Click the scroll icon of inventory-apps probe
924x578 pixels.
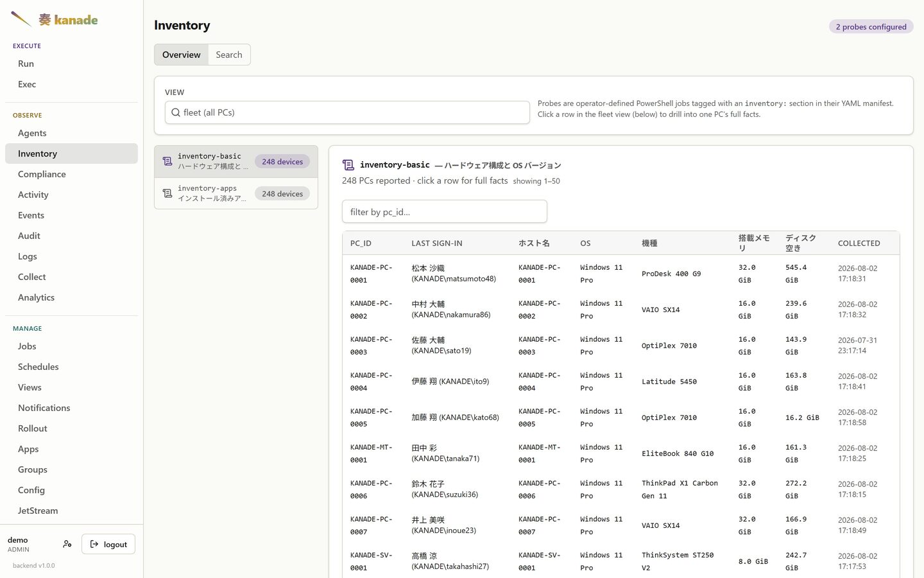click(167, 193)
